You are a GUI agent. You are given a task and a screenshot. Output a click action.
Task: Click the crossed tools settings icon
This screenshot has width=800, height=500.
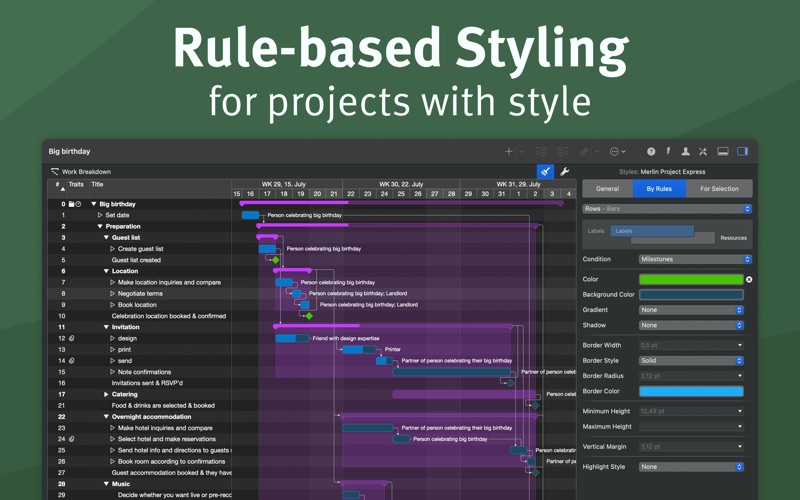[703, 152]
